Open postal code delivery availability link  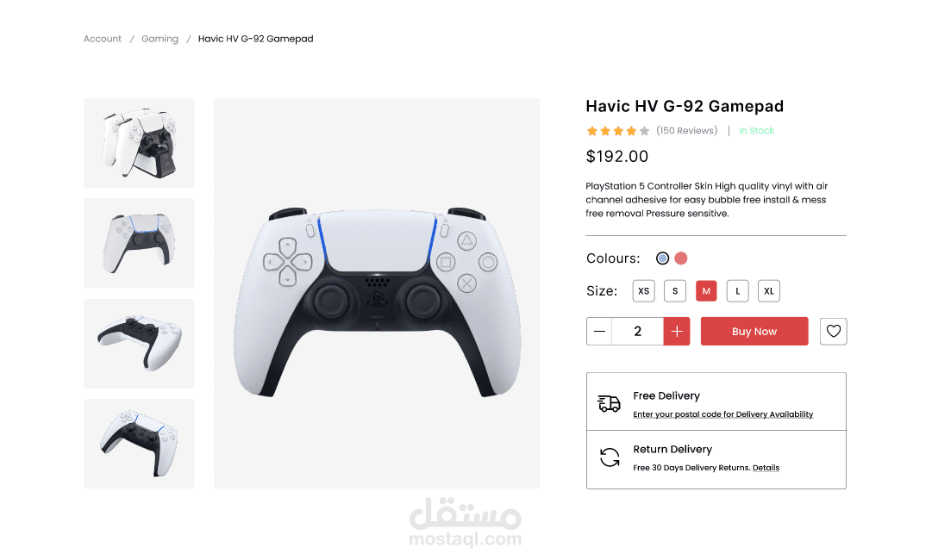pyautogui.click(x=722, y=414)
